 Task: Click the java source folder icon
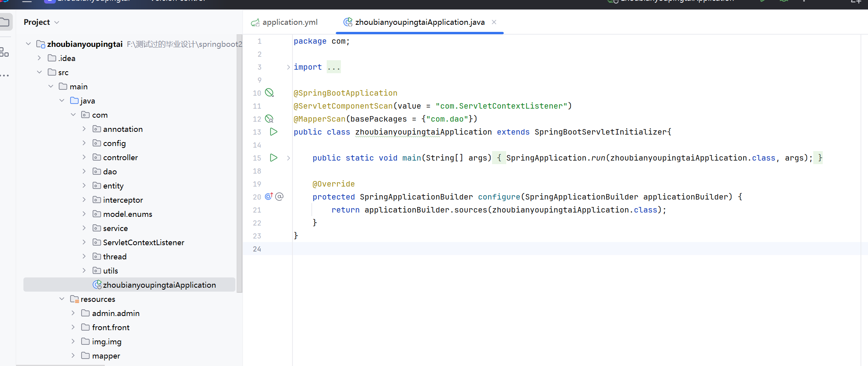[x=74, y=101]
